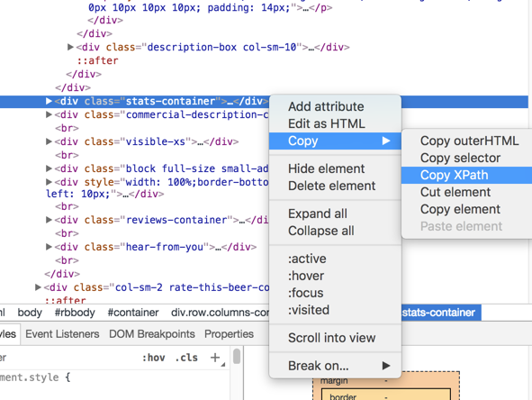
Task: Select the br node below hear-from-you div
Action: click(67, 260)
